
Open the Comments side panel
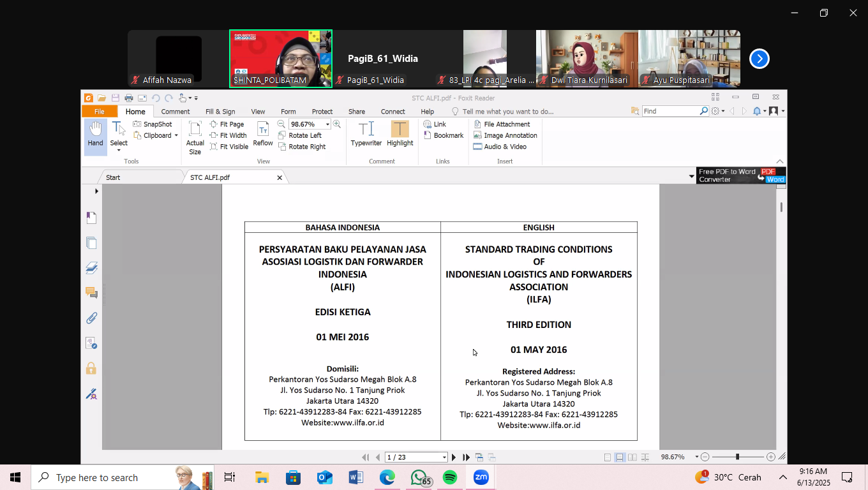91,293
